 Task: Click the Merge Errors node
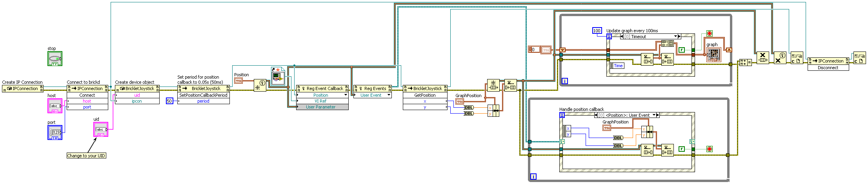(745, 63)
